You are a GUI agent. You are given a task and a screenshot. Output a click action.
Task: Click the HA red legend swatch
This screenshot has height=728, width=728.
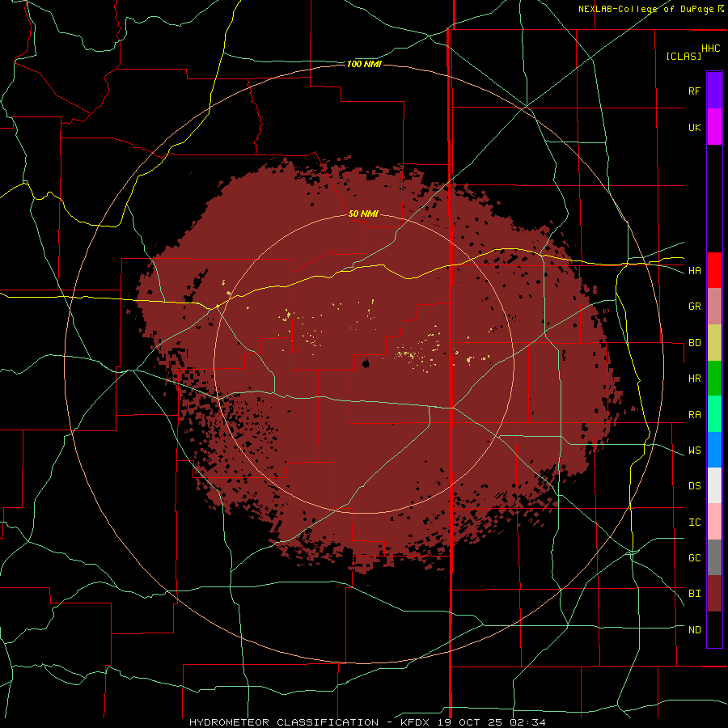click(x=714, y=270)
